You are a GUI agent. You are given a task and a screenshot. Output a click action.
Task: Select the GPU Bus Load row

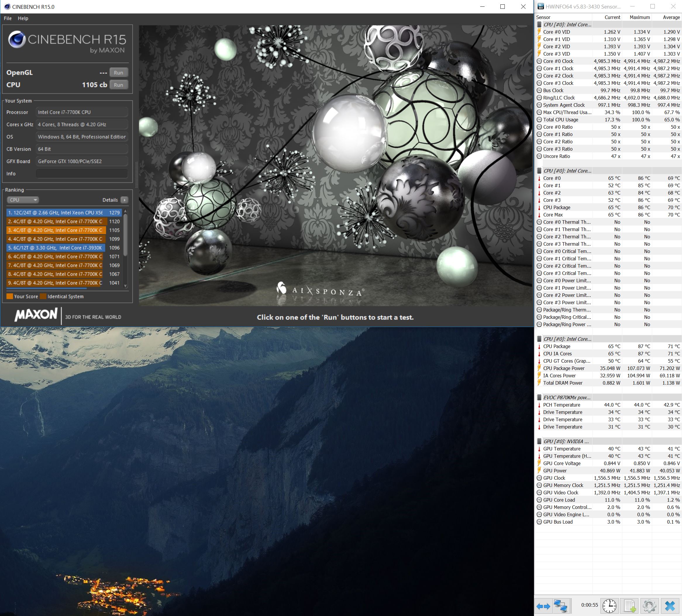(x=608, y=522)
